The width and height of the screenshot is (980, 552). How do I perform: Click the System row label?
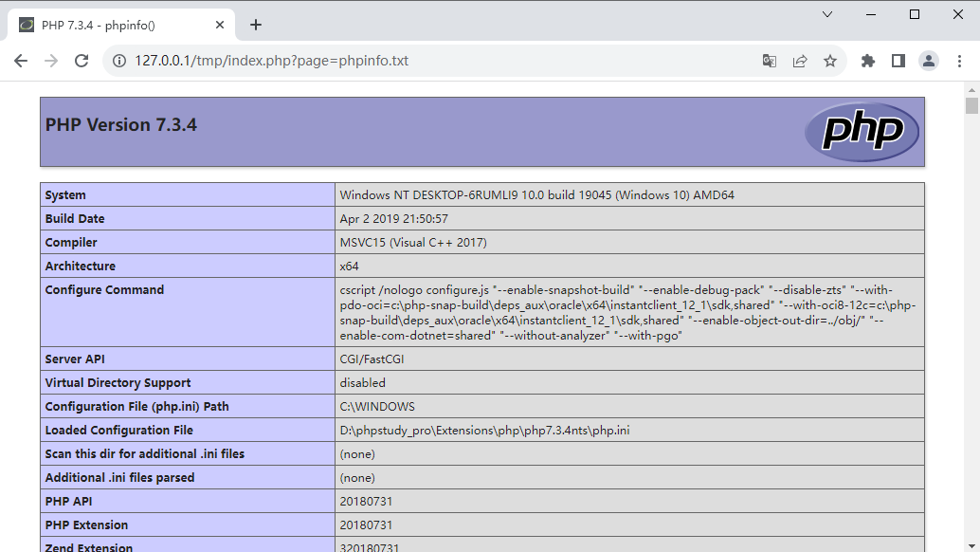[x=65, y=195]
